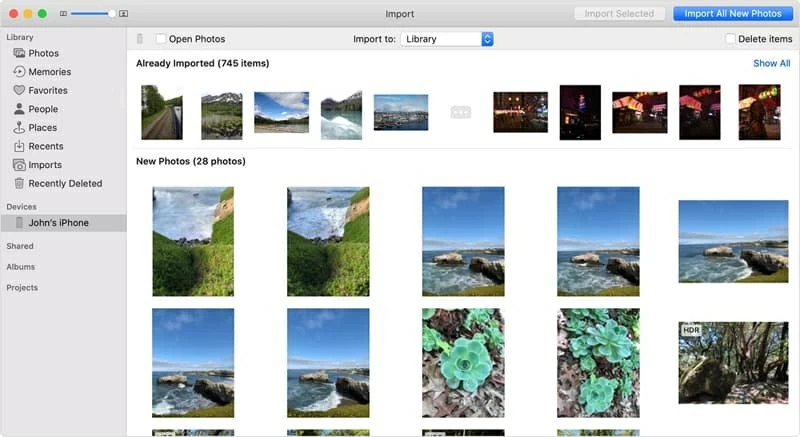The image size is (800, 437).
Task: Open the People icon in sidebar
Action: [19, 109]
